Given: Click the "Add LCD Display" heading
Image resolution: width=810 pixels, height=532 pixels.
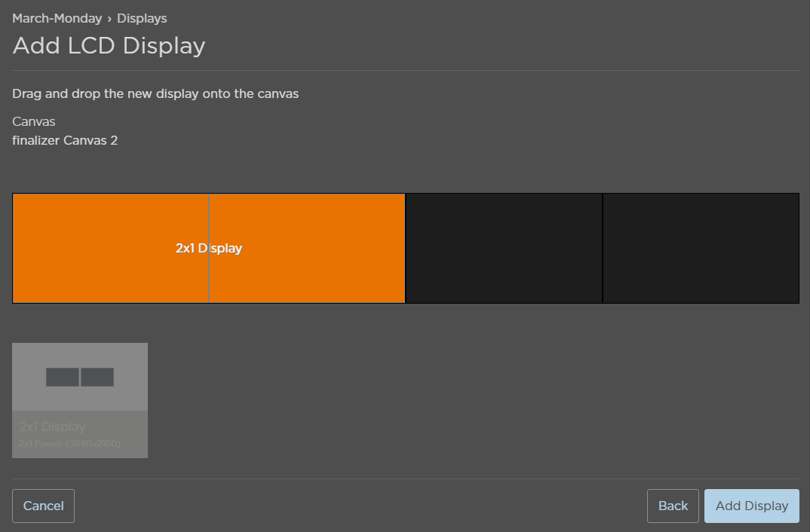Looking at the screenshot, I should (x=109, y=46).
